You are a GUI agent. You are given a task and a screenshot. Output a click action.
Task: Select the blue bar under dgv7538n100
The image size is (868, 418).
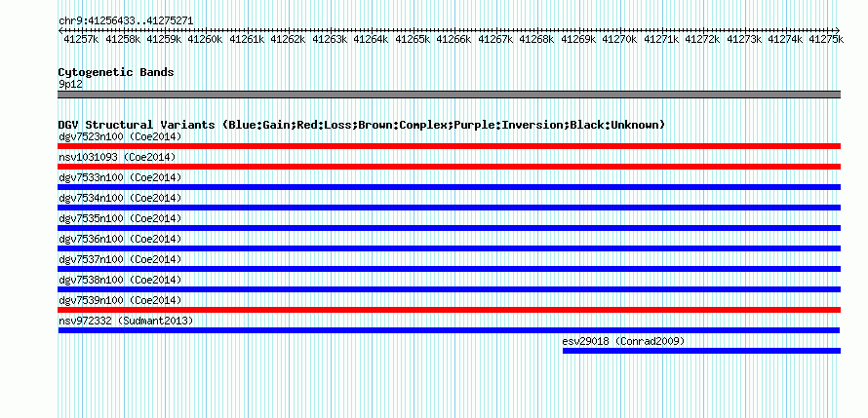pos(449,289)
